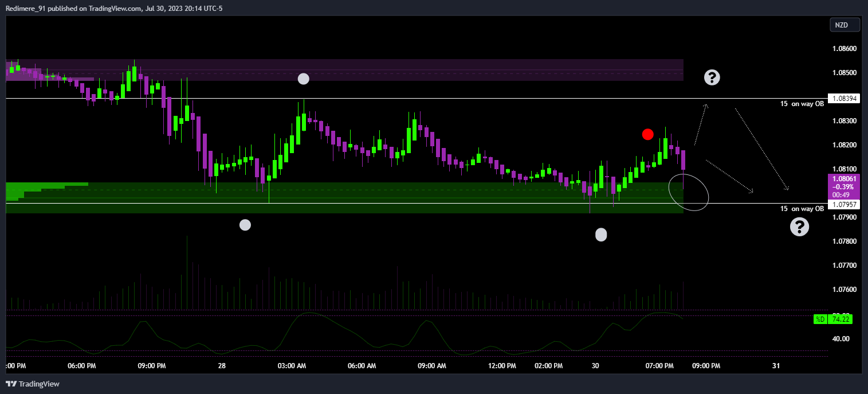Select the upper '15 on way OB' text
Image resolution: width=868 pixels, height=394 pixels.
click(x=802, y=104)
